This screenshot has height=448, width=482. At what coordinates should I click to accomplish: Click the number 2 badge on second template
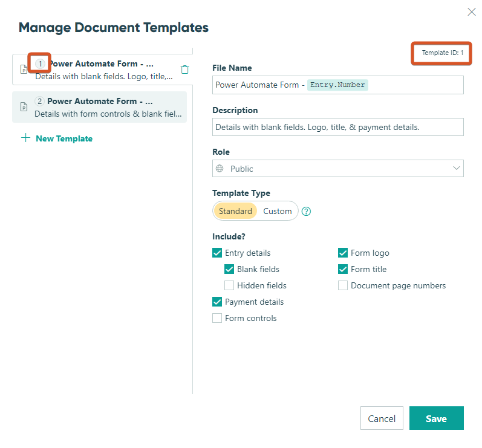pyautogui.click(x=40, y=101)
